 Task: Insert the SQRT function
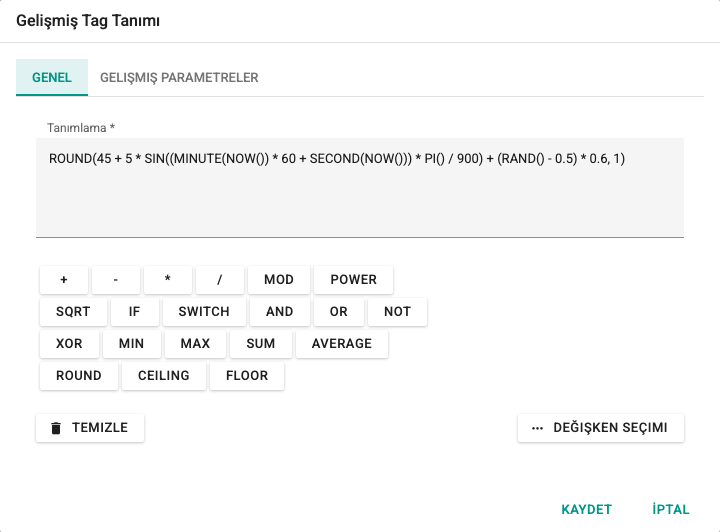pos(73,312)
